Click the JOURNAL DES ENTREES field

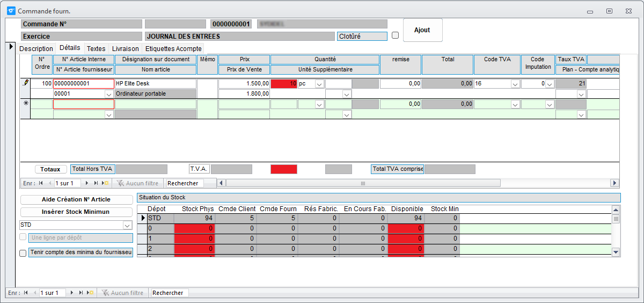[x=239, y=37]
